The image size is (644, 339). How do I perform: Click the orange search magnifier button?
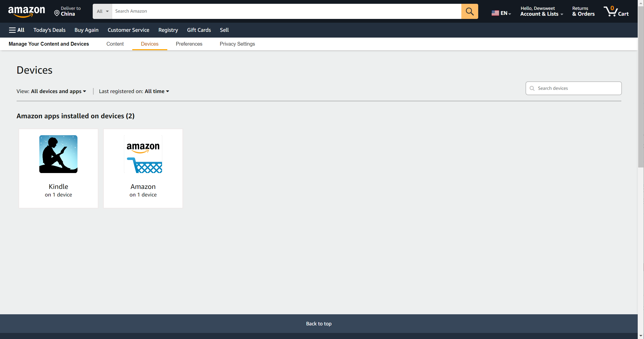pyautogui.click(x=469, y=11)
